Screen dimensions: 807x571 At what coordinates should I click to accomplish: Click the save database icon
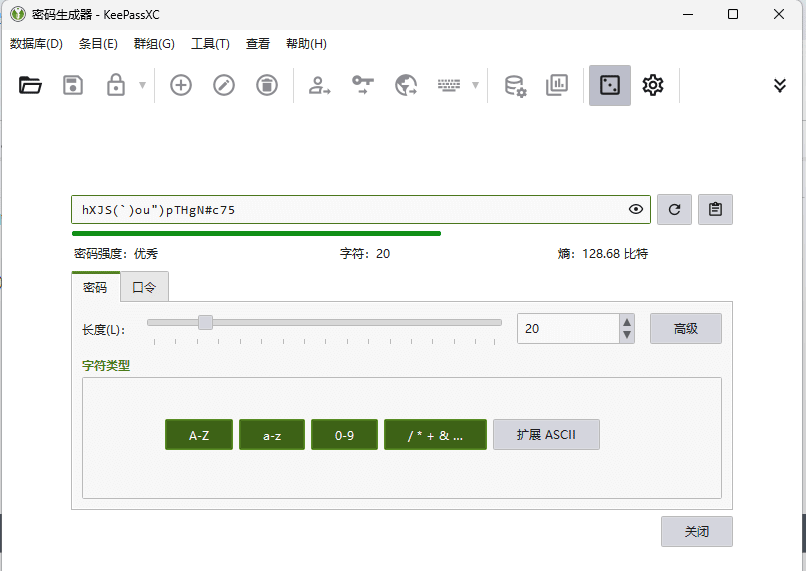(73, 85)
